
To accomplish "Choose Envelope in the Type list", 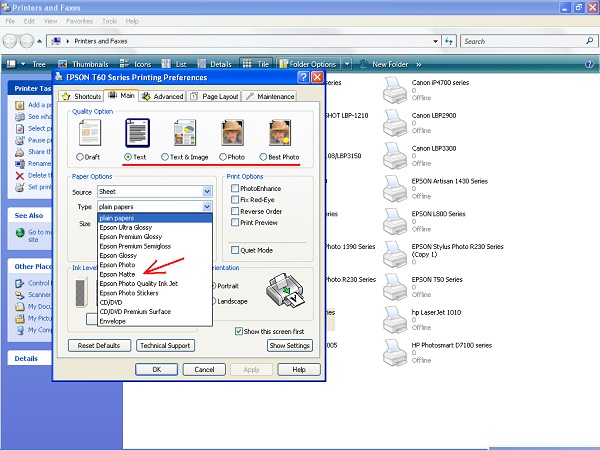I will coord(155,321).
